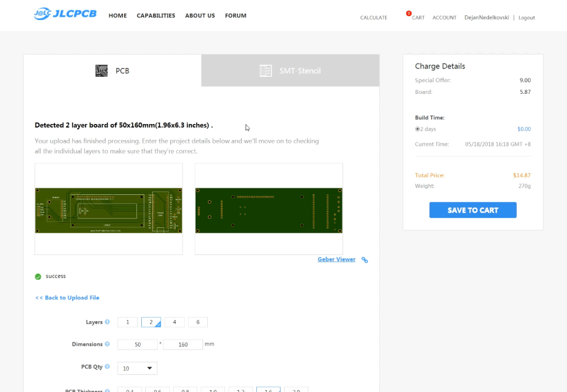Viewport: 567px width, 392px height.
Task: Click the dimension width field showing 50
Action: (x=138, y=344)
